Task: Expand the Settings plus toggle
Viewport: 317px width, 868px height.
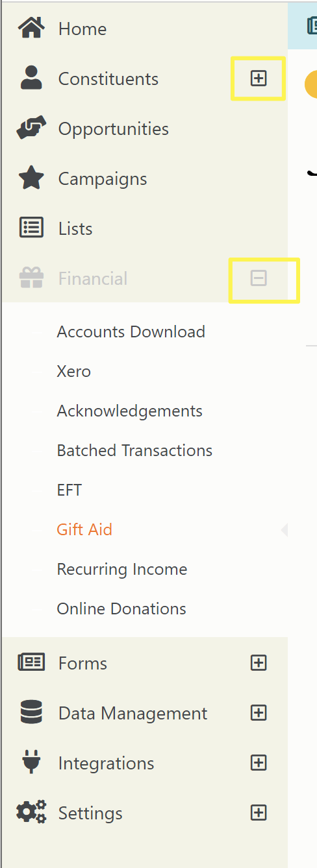Action: click(x=259, y=812)
